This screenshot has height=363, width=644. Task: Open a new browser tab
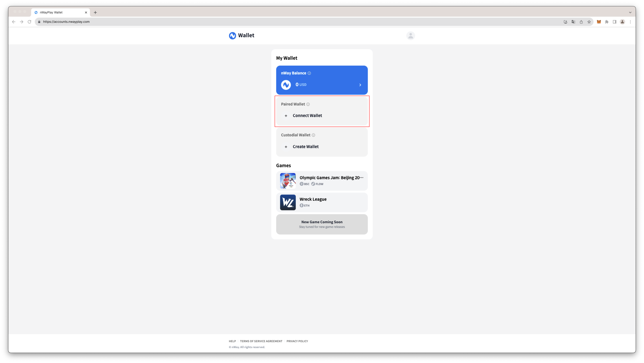(95, 12)
